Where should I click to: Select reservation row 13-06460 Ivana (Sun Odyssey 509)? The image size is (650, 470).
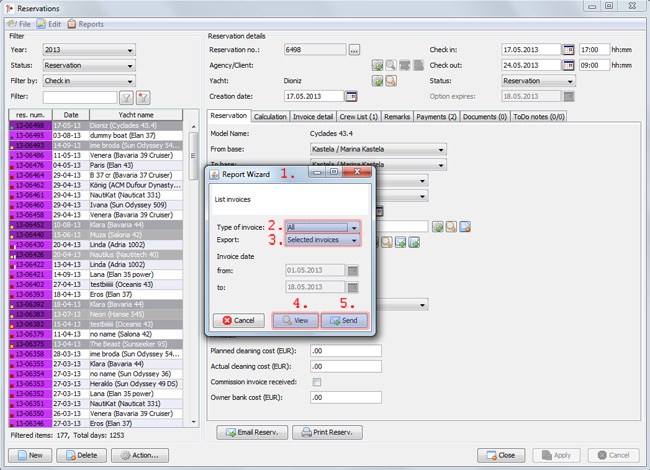[96, 205]
